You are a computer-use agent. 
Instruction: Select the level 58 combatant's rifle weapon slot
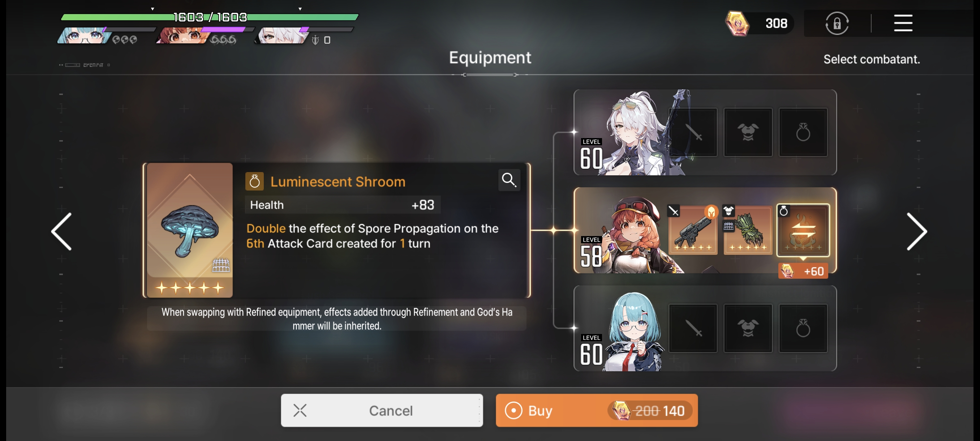pyautogui.click(x=693, y=230)
